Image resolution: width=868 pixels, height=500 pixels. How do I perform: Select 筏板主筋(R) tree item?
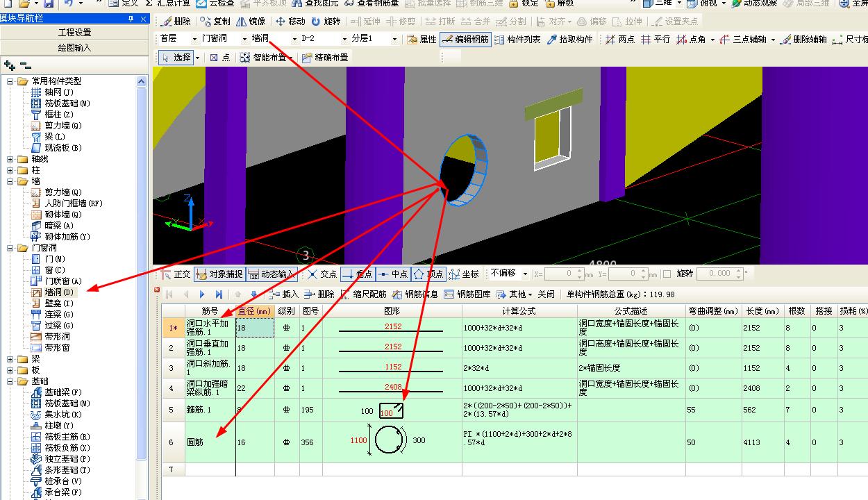[x=67, y=437]
